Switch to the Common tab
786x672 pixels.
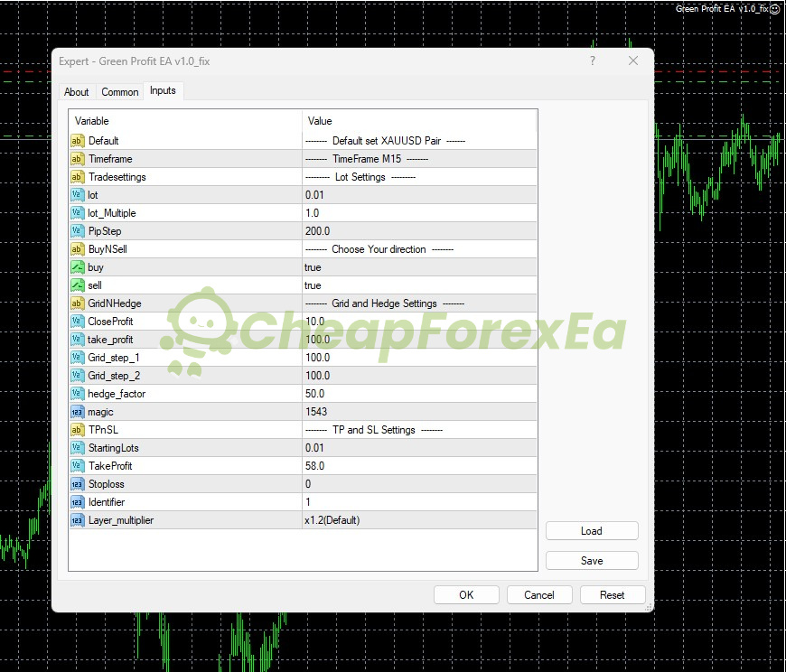120,92
